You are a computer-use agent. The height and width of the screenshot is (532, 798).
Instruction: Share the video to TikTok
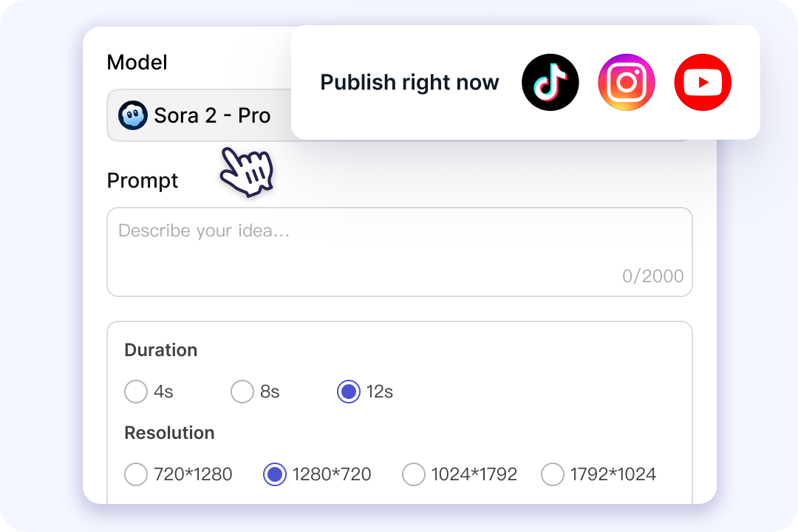pyautogui.click(x=550, y=82)
